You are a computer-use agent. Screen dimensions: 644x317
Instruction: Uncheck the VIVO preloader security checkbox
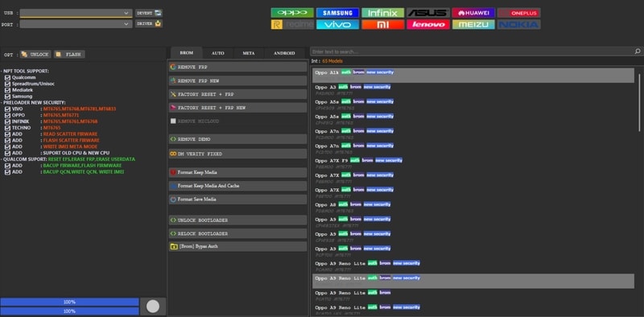click(x=7, y=109)
